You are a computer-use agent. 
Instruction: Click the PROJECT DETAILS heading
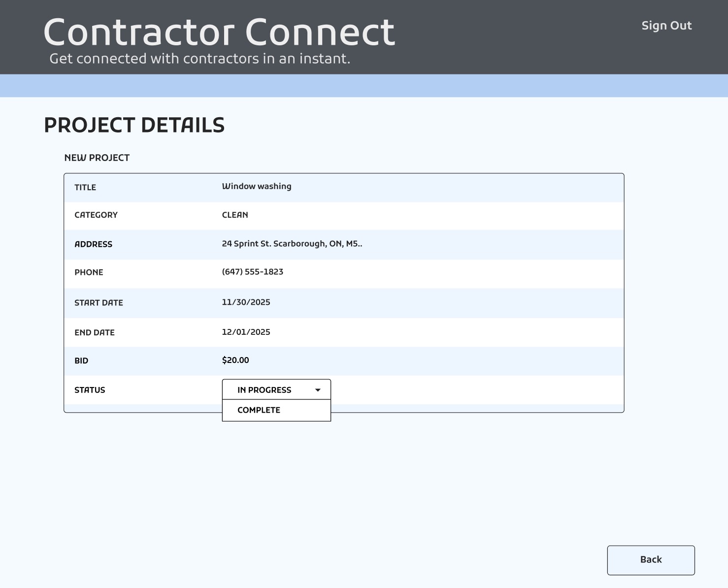pos(134,126)
